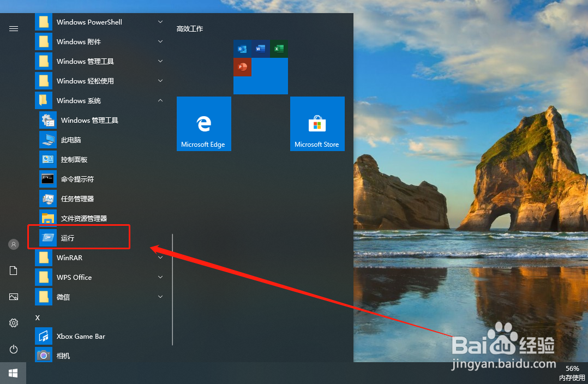Open Outlook icon in Office tile
This screenshot has height=384, width=588.
(242, 49)
